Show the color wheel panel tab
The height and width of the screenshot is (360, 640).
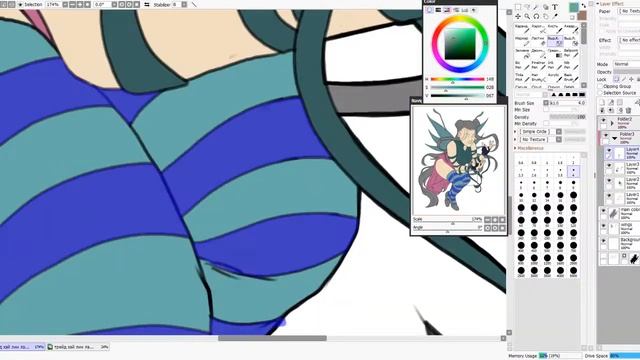pos(429,10)
